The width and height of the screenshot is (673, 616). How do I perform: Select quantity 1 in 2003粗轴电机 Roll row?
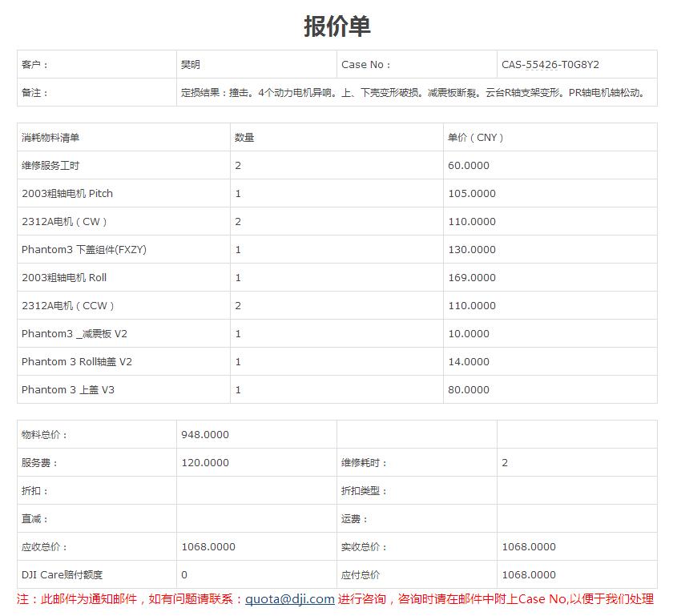(x=238, y=278)
